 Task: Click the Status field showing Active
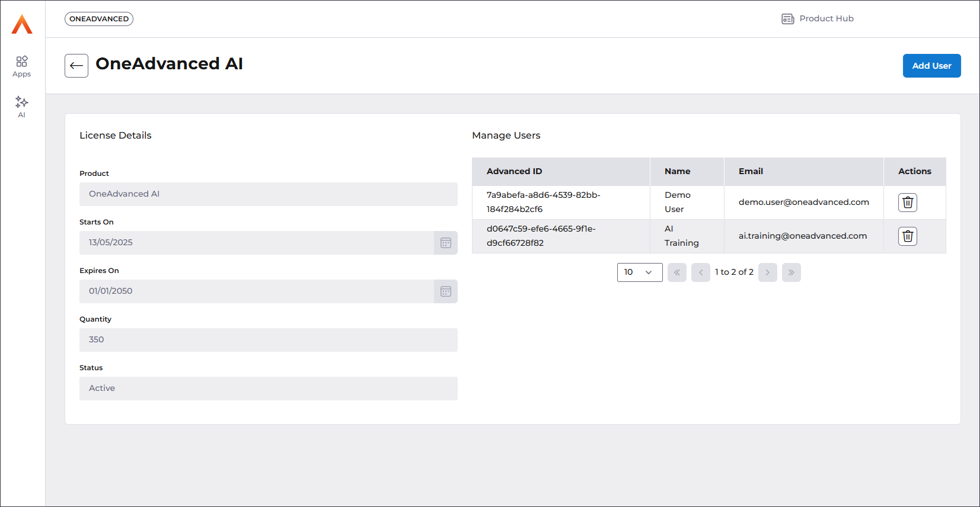(269, 389)
